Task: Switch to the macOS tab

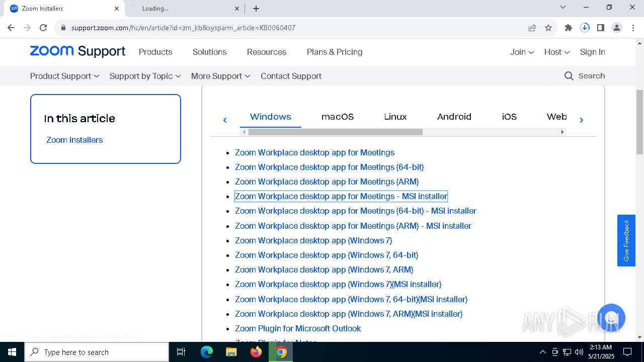Action: tap(338, 117)
